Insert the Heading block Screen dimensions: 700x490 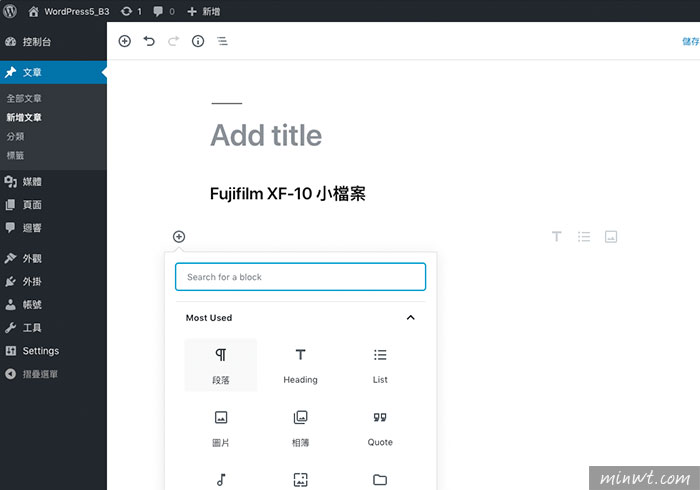click(x=300, y=365)
